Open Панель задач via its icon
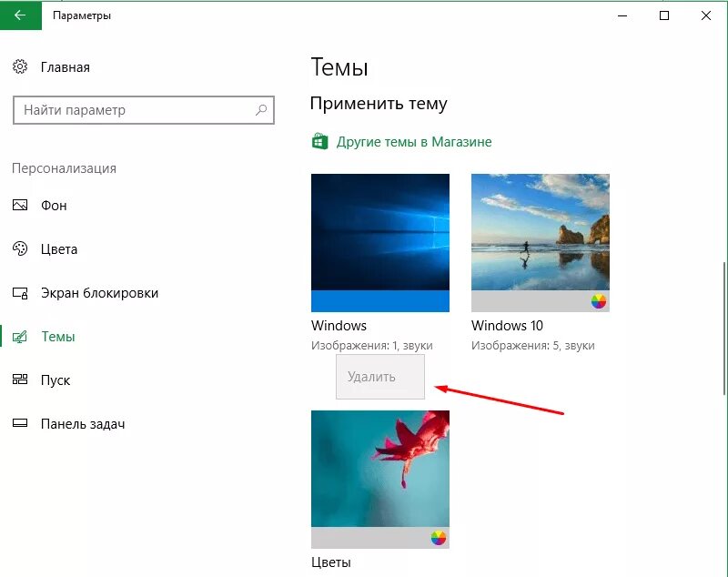This screenshot has width=728, height=577. click(x=20, y=424)
